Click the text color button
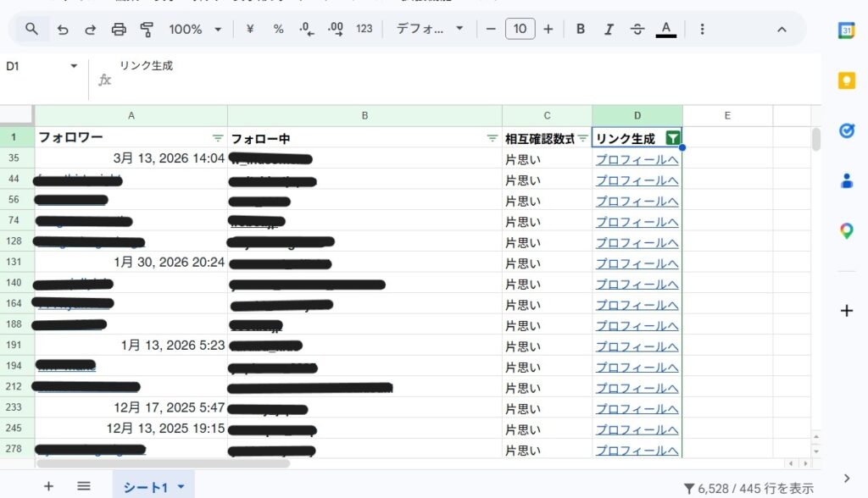The width and height of the screenshot is (868, 498). [666, 29]
